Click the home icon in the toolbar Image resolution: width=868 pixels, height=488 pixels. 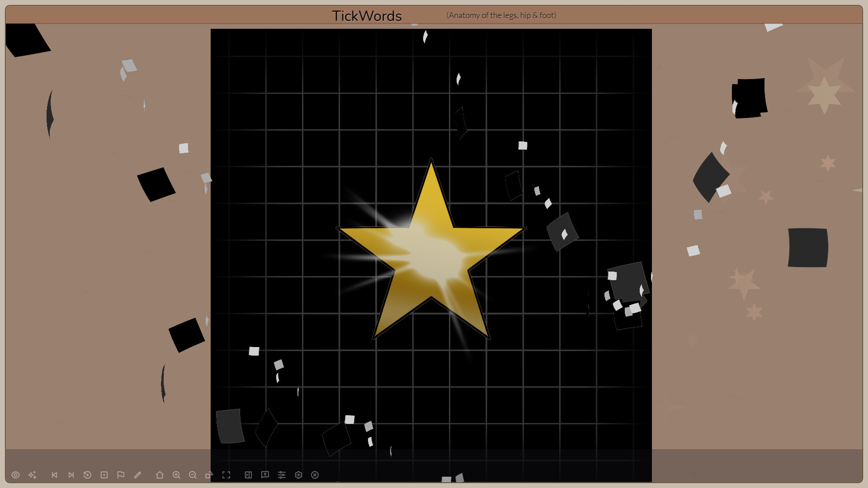coord(159,475)
